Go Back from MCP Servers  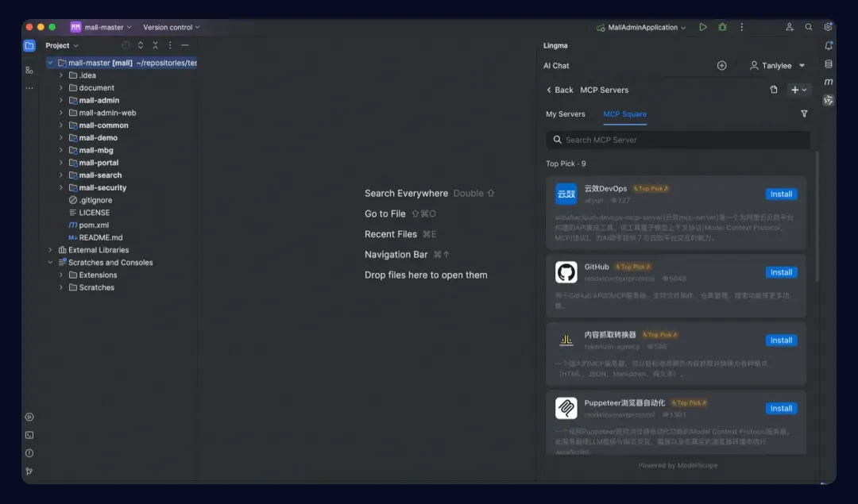pyautogui.click(x=560, y=90)
